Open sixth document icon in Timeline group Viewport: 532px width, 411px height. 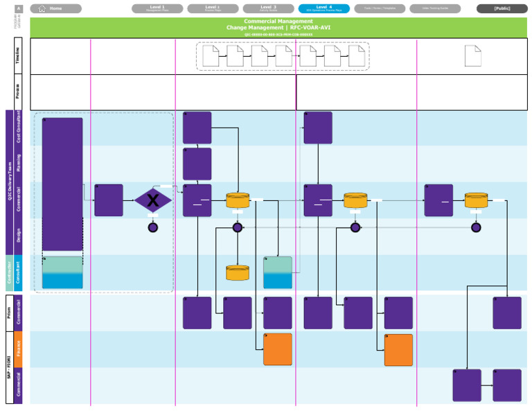point(332,55)
